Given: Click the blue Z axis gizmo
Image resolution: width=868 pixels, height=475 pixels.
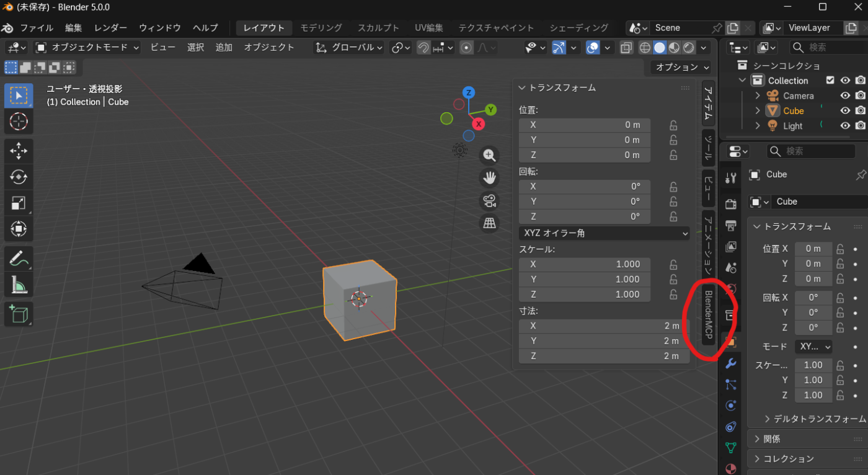Looking at the screenshot, I should (469, 93).
